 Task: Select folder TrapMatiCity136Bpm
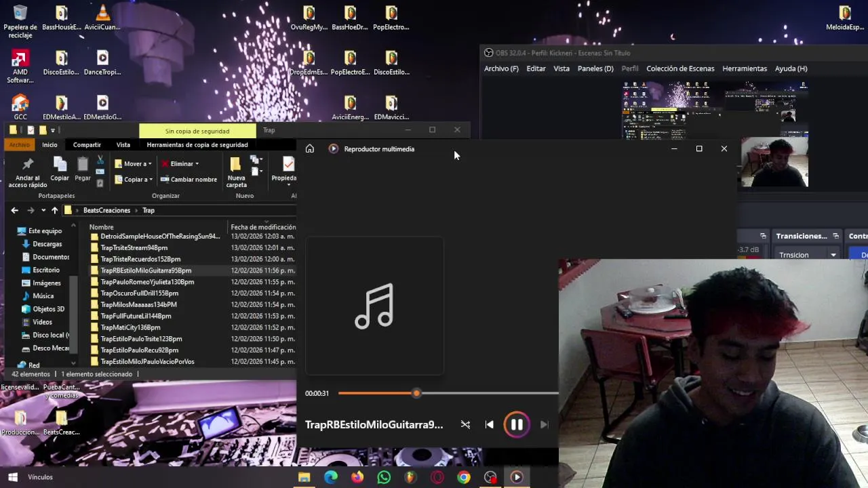click(x=130, y=327)
